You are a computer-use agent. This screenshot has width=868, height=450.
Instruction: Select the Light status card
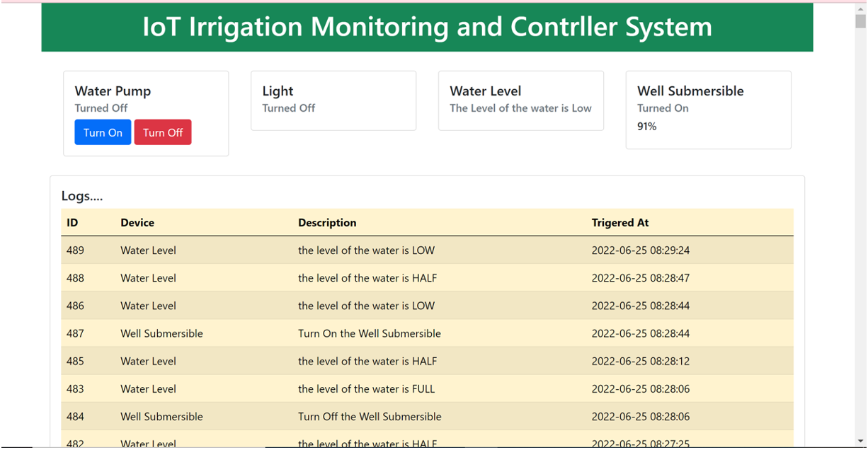point(333,100)
